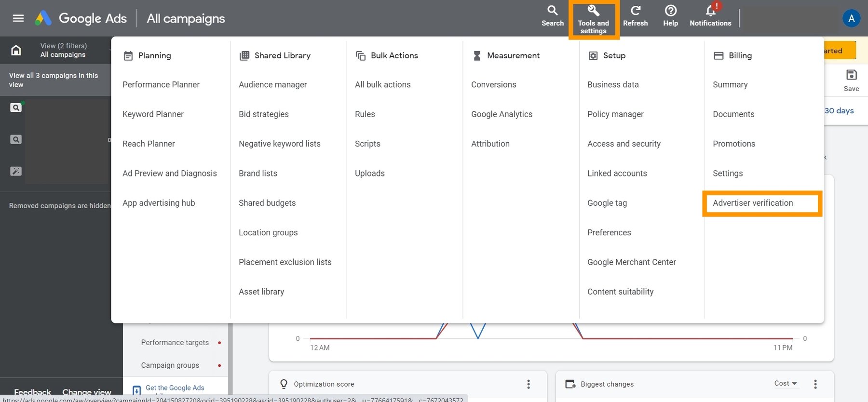Open Reach Planner
The image size is (868, 402).
(149, 144)
